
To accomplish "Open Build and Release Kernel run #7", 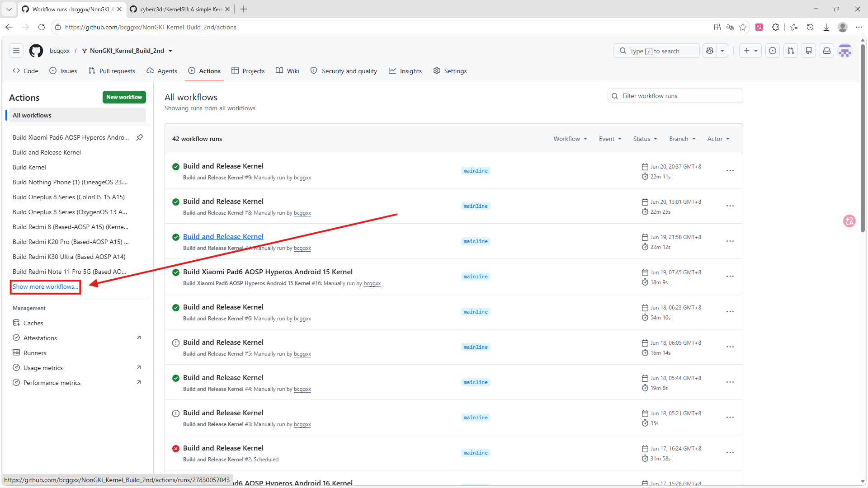I will (223, 237).
